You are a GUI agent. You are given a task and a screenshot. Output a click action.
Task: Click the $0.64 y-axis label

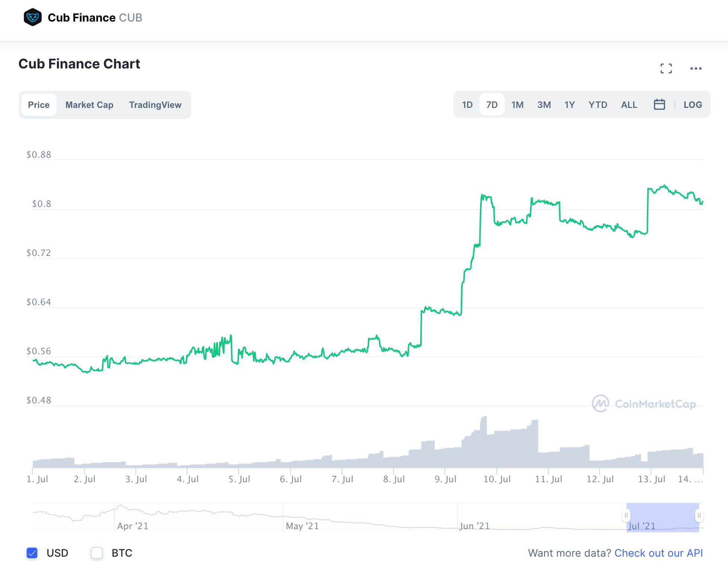point(39,302)
